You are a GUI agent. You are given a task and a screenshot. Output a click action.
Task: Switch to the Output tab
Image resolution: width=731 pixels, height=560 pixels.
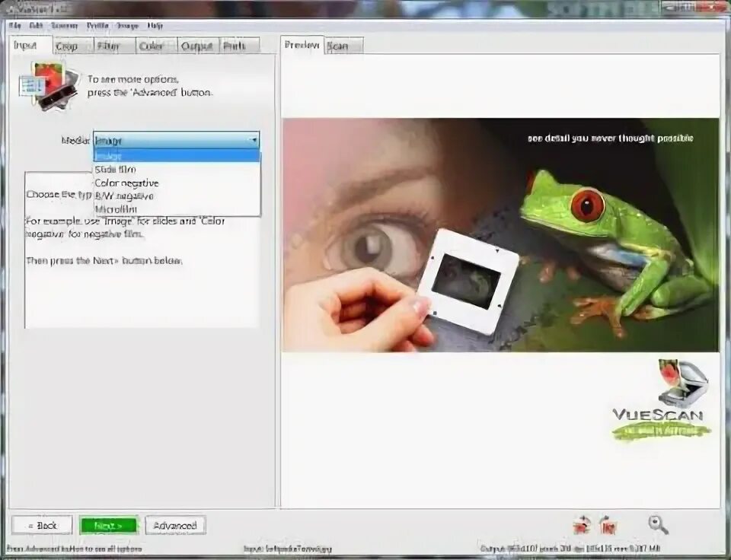click(x=196, y=46)
